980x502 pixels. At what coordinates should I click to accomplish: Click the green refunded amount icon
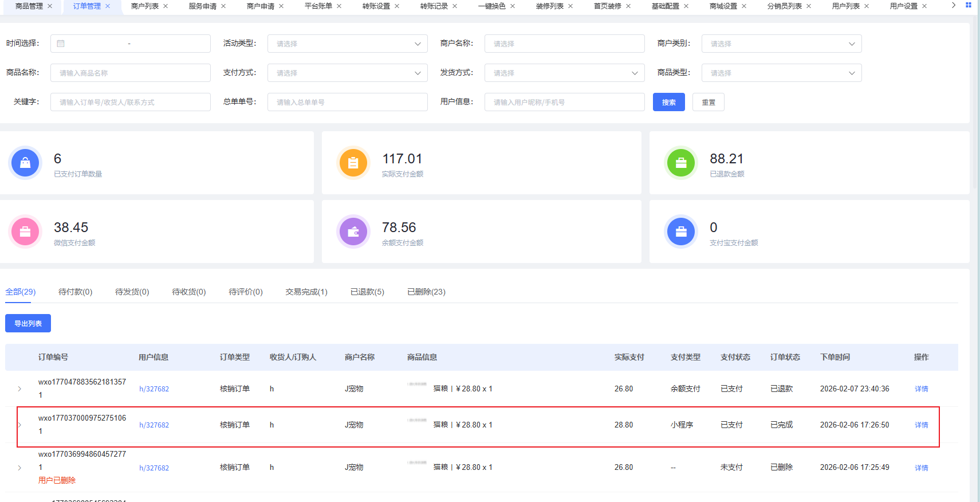[x=681, y=163]
